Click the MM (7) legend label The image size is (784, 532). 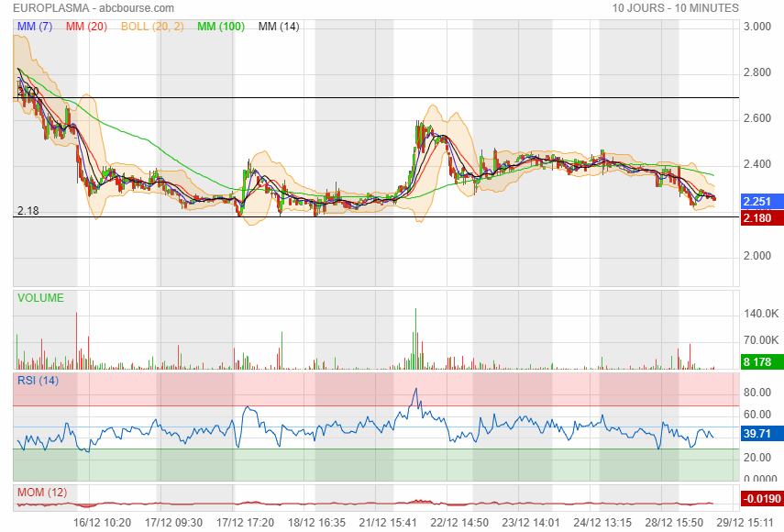35,27
